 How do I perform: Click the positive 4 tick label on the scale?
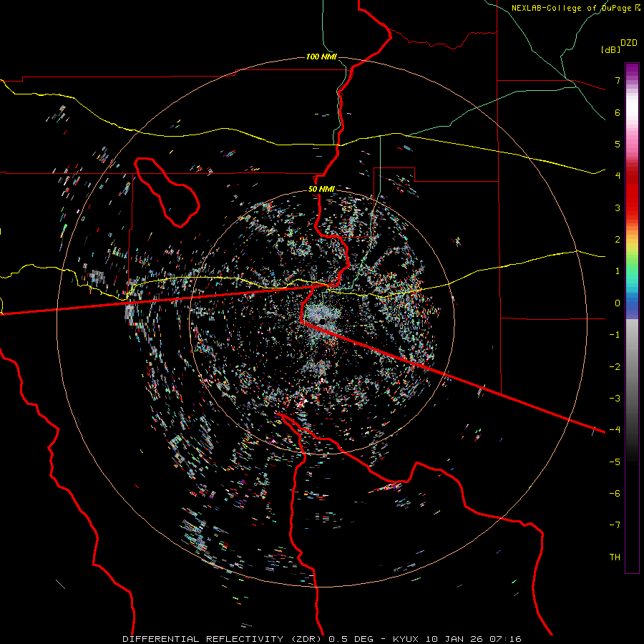pyautogui.click(x=618, y=176)
